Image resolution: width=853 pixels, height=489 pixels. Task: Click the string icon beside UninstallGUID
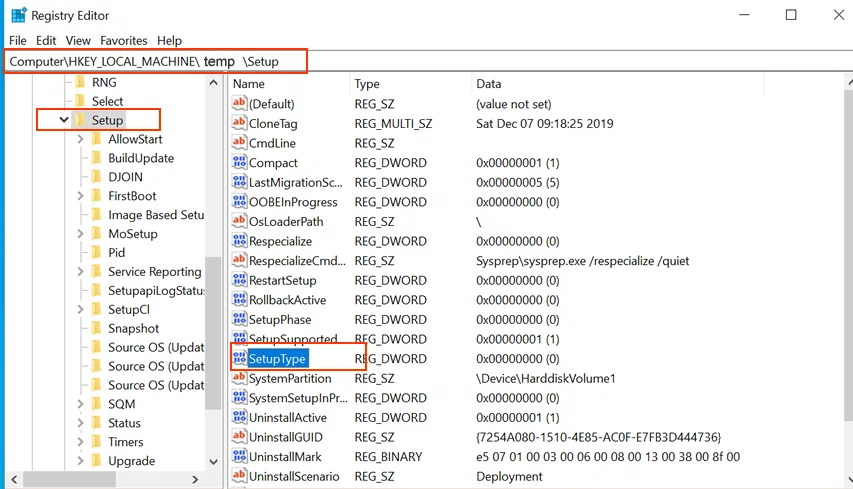pyautogui.click(x=239, y=436)
